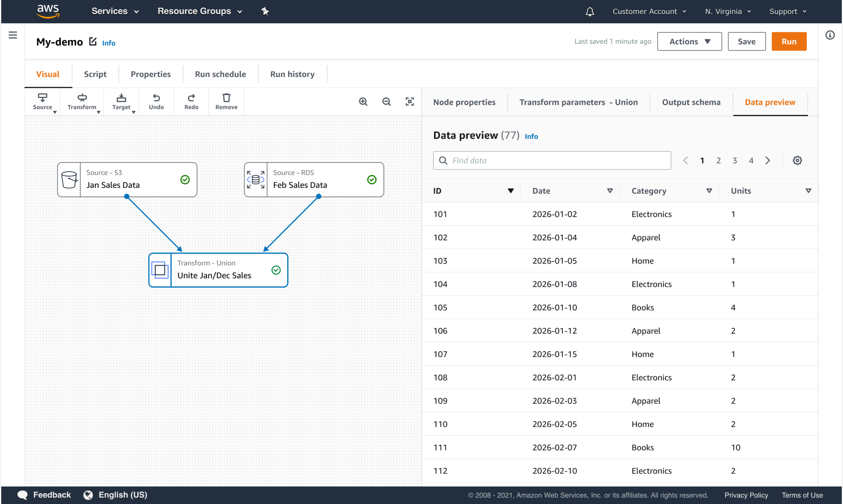Open the Output schema tab
843x504 pixels.
(x=691, y=102)
